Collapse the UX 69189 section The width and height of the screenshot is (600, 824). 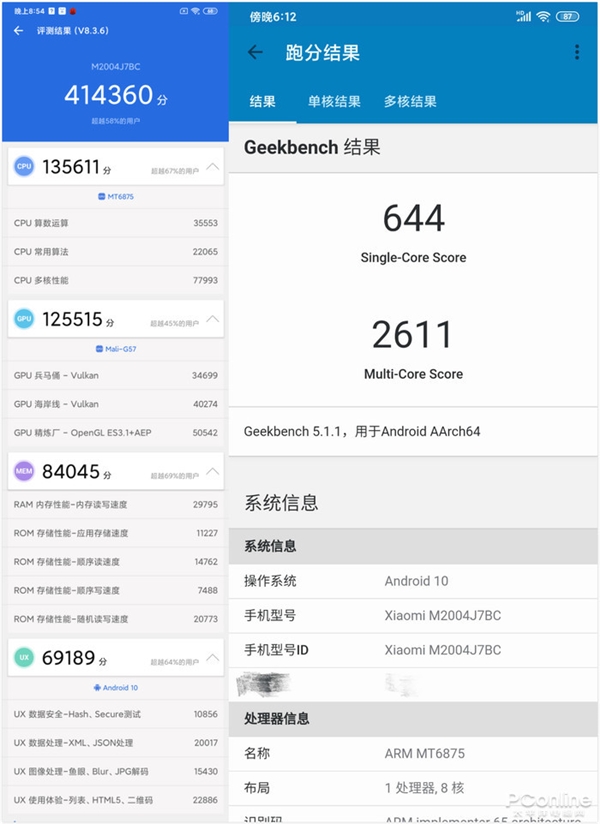point(213,658)
